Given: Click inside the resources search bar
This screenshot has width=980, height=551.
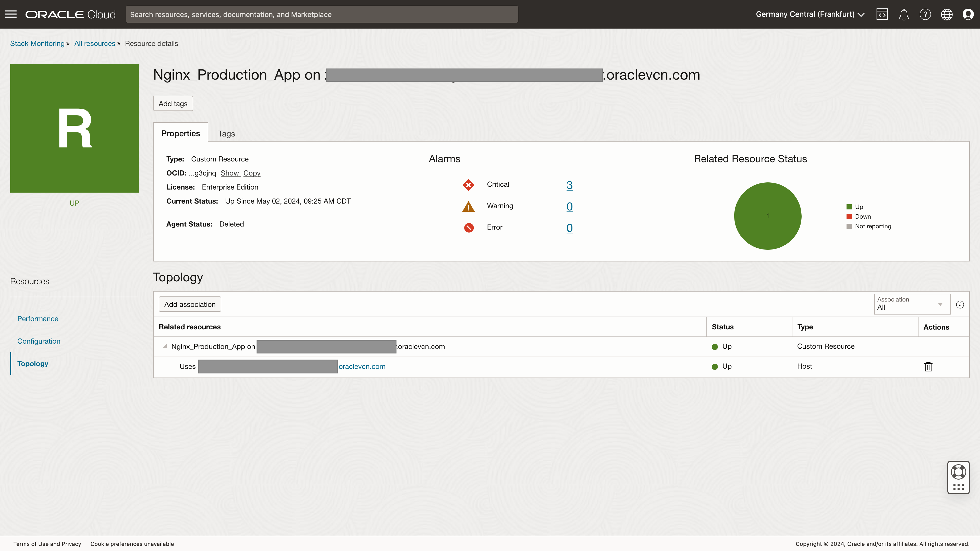Looking at the screenshot, I should 322,15.
